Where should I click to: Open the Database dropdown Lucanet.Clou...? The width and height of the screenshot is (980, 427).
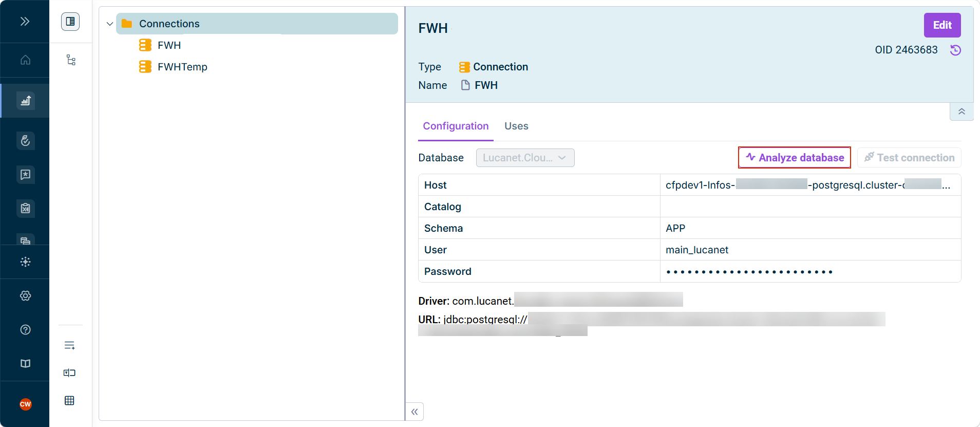pos(525,158)
